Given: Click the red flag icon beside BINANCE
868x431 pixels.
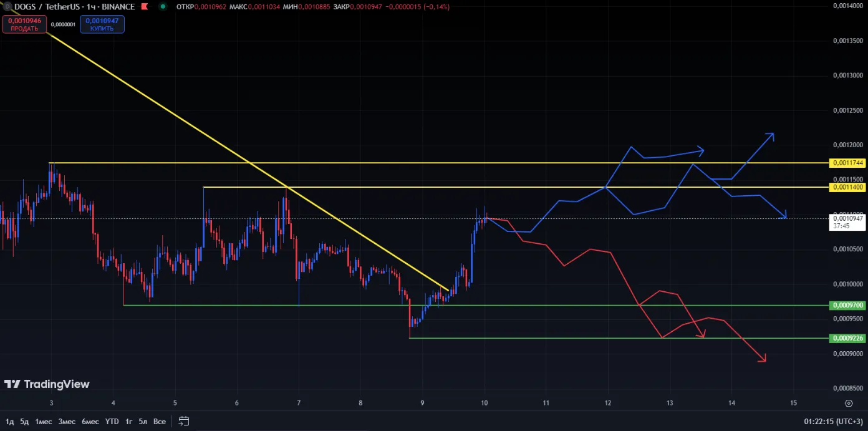Looking at the screenshot, I should 144,7.
